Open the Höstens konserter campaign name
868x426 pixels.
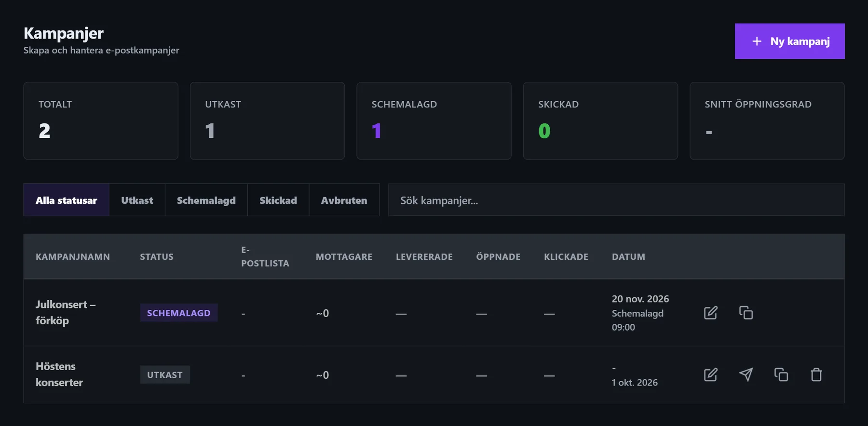[x=59, y=374]
